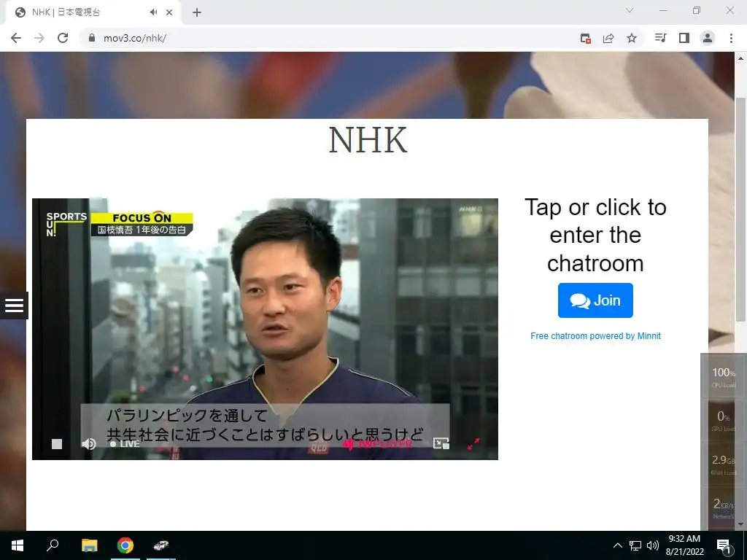View site security lock information
The width and height of the screenshot is (747, 560).
click(x=92, y=38)
